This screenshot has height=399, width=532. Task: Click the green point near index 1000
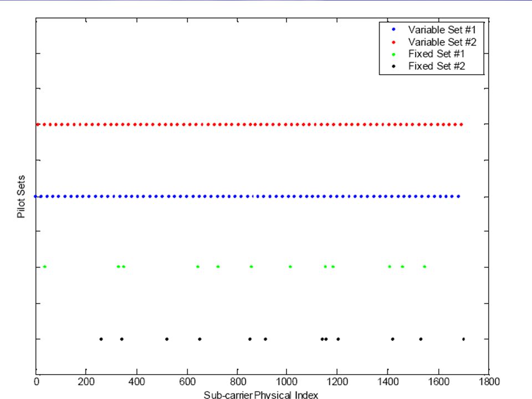coord(290,267)
